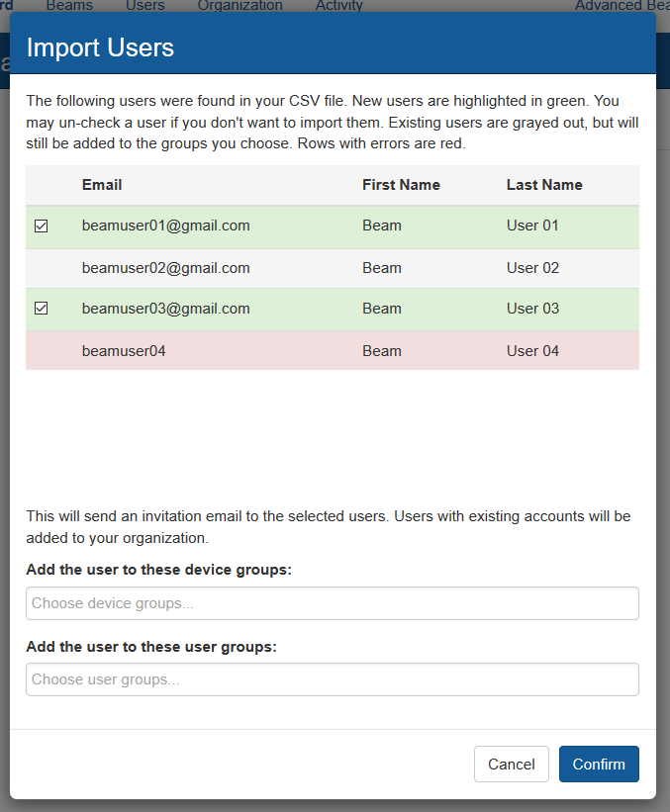
Task: Open the Advanced Beams nav item
Action: [621, 6]
